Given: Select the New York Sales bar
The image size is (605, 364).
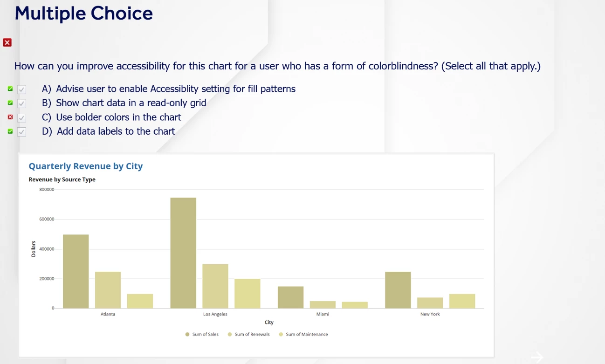Looking at the screenshot, I should [398, 290].
